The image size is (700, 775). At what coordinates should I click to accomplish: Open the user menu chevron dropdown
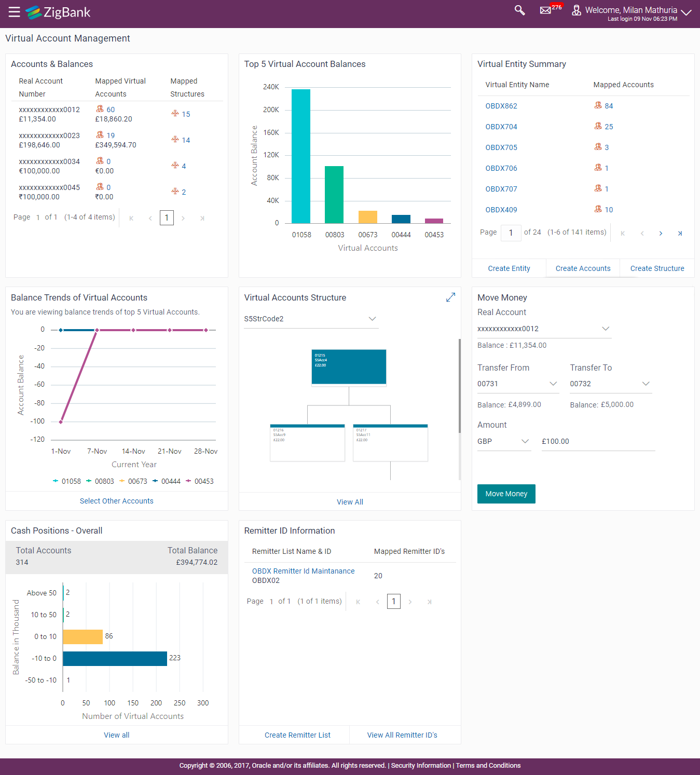(x=686, y=12)
